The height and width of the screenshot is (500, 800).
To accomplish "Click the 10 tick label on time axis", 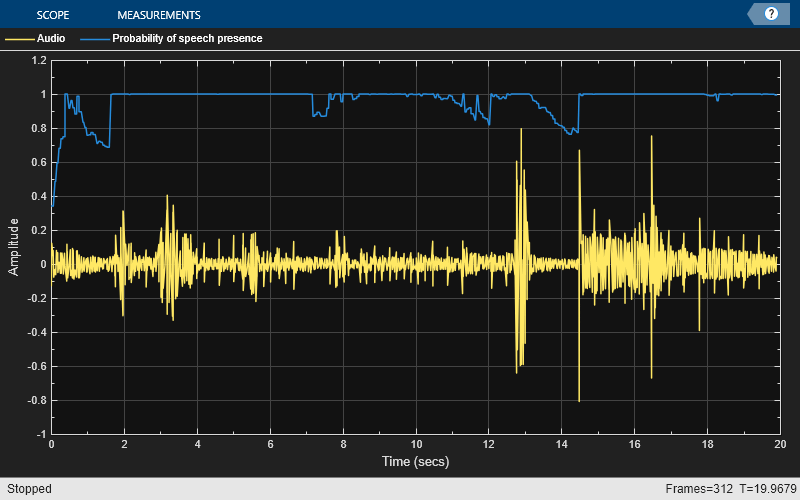I will [x=416, y=445].
